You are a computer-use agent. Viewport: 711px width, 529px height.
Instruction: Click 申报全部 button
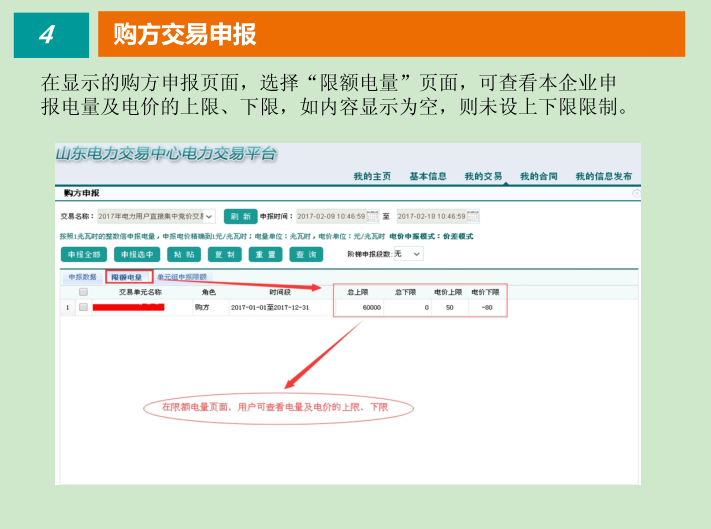pos(83,254)
